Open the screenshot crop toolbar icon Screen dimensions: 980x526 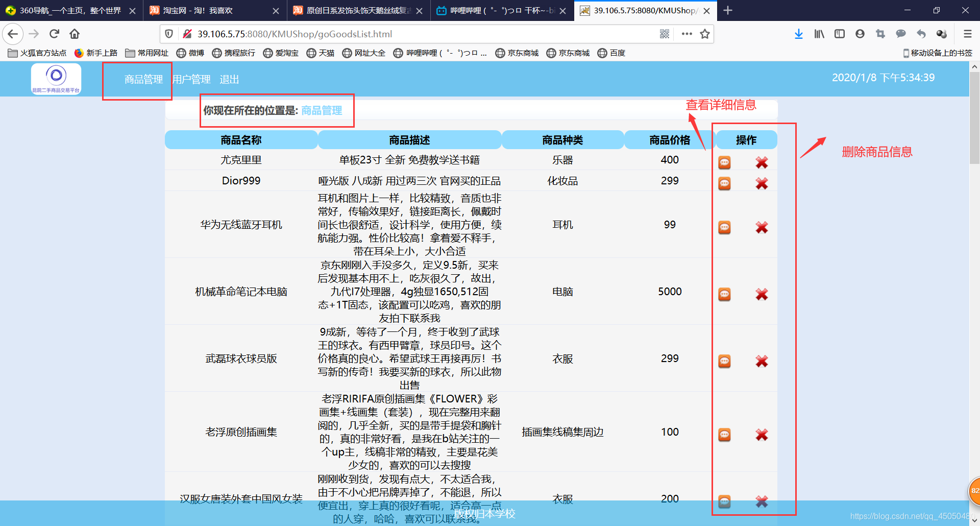click(880, 34)
